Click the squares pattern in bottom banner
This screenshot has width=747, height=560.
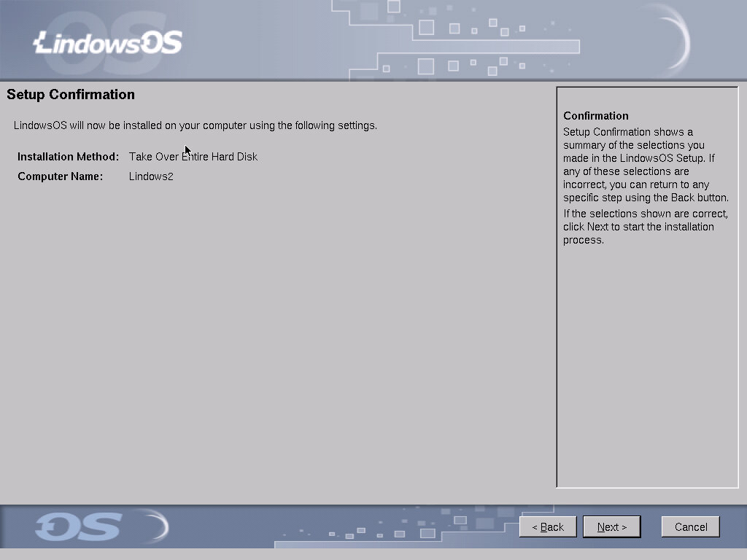[x=409, y=529]
